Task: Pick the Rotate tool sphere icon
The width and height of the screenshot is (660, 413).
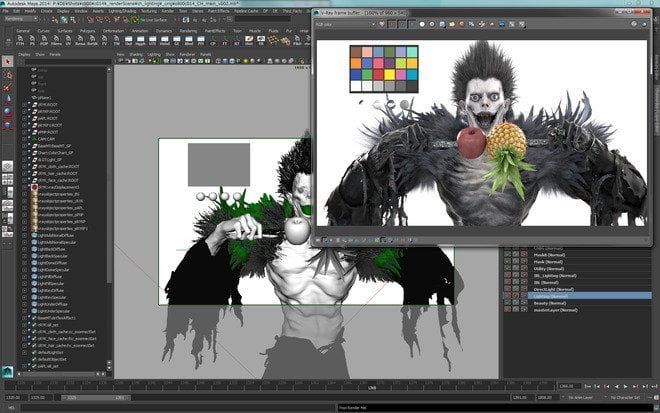Action: coord(8,112)
